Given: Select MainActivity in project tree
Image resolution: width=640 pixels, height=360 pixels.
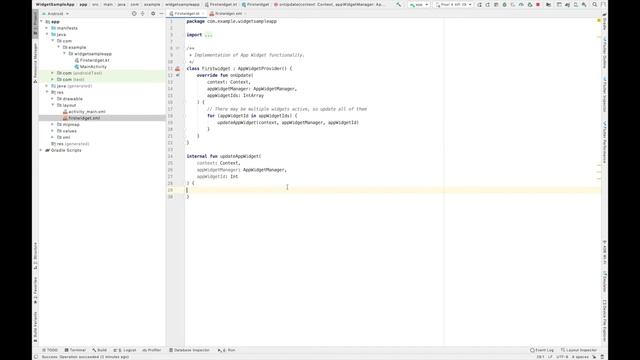Looking at the screenshot, I should point(91,67).
